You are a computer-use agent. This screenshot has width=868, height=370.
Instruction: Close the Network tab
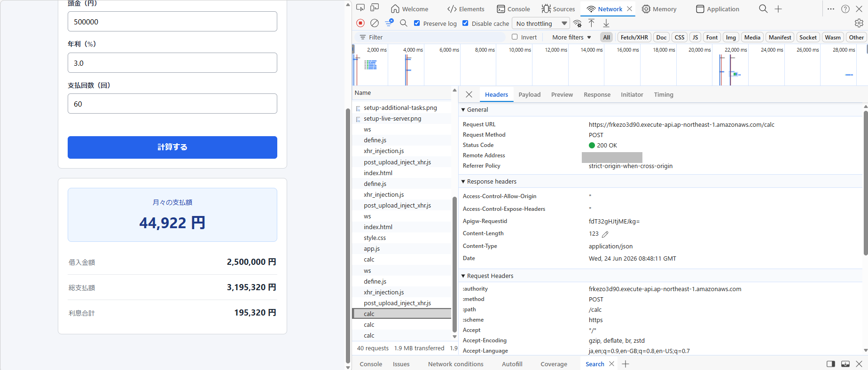630,9
